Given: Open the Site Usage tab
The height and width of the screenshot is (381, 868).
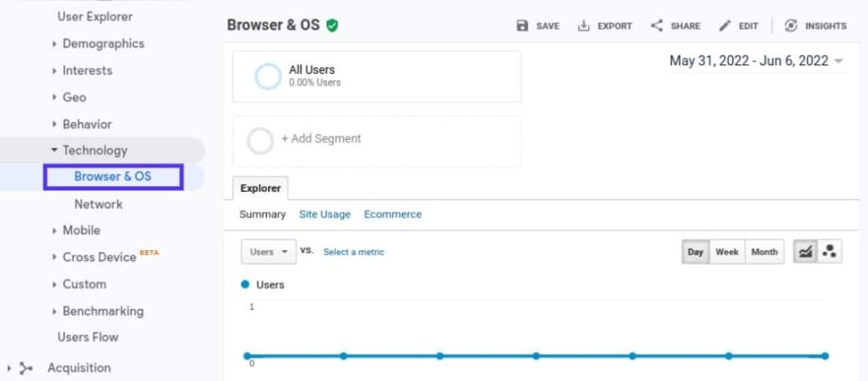Looking at the screenshot, I should [x=325, y=215].
